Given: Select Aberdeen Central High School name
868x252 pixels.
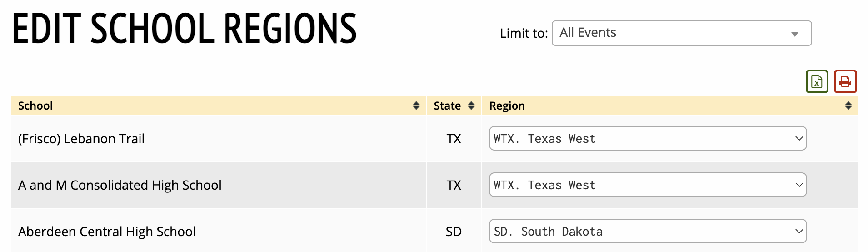Looking at the screenshot, I should (x=107, y=232).
